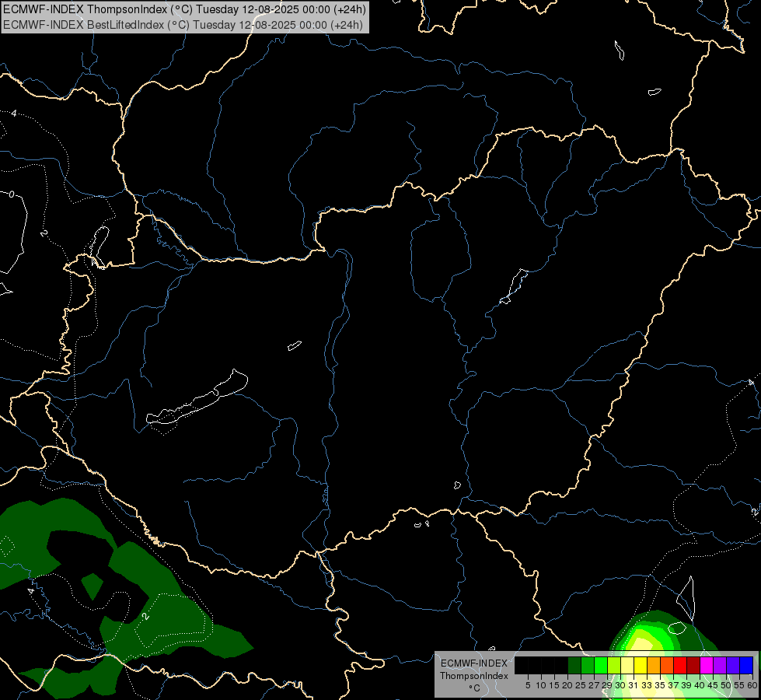Click the legend tick value '15'
Screen dimensions: 761x700
[554, 685]
